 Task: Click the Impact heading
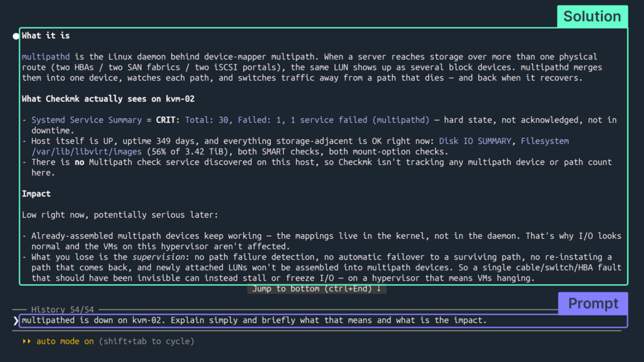[36, 194]
